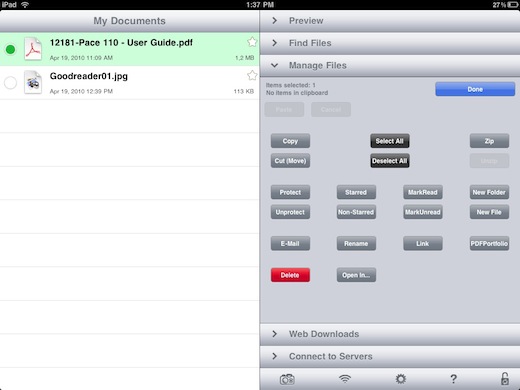Tap the No items in clipboard text
The width and height of the screenshot is (520, 390).
(x=297, y=93)
